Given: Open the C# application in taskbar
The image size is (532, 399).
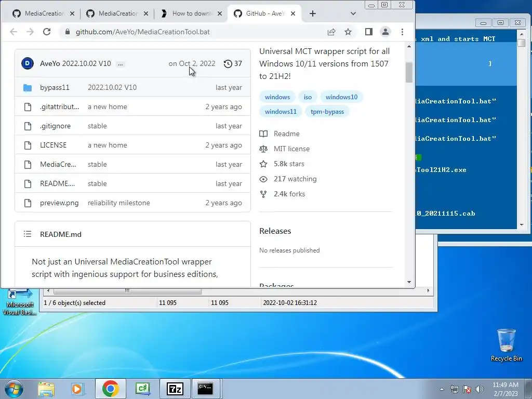Looking at the screenshot, I should click(142, 389).
